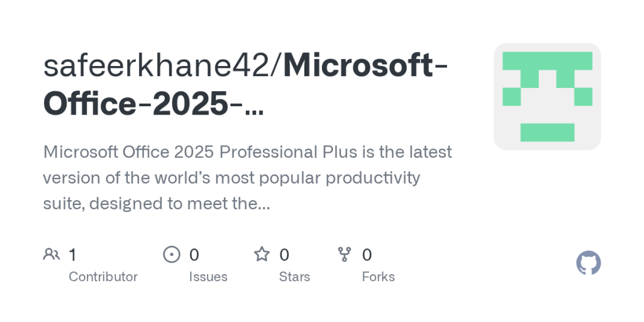644x322 pixels.
Task: Select the green identicon avatar image
Action: [x=547, y=96]
